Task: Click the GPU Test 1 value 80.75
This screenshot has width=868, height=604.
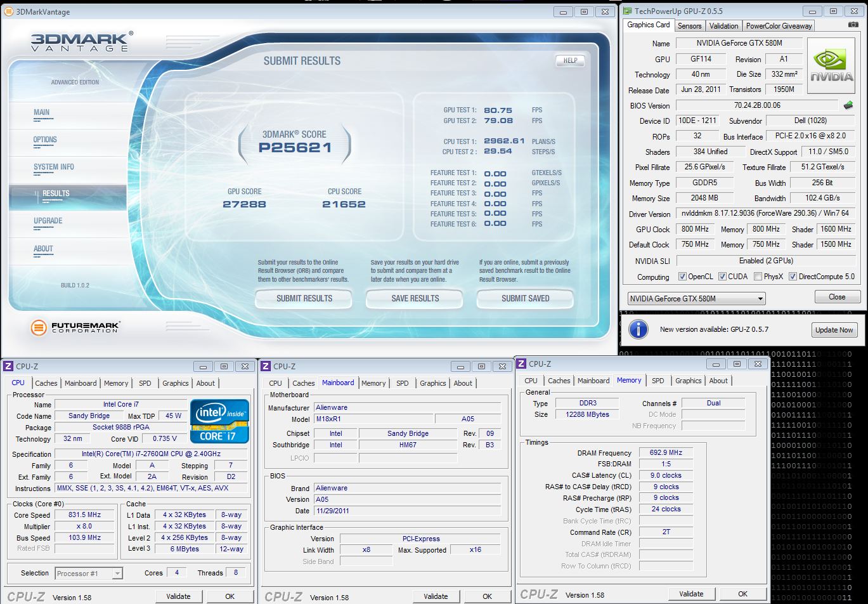Action: (498, 110)
